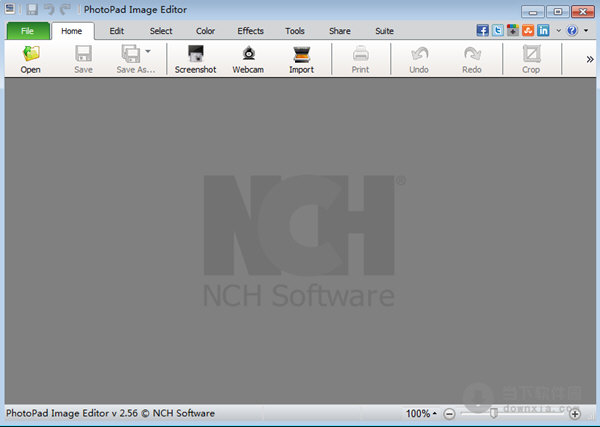Expand the Help dropdown arrow
600x427 pixels.
tap(586, 31)
